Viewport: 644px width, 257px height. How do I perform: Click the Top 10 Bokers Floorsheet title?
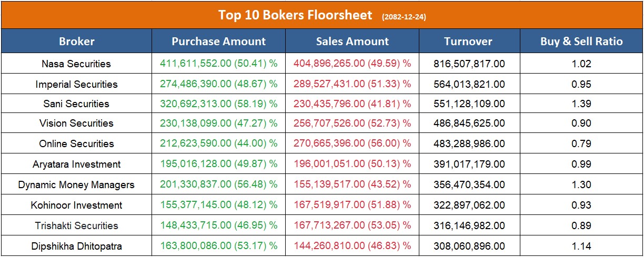[x=296, y=15]
